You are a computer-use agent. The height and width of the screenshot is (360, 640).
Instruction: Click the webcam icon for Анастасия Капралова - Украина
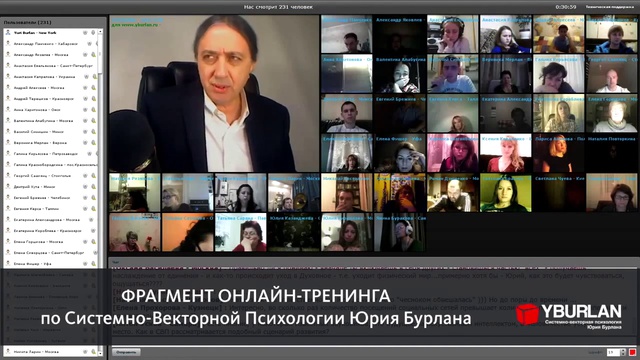coord(86,77)
